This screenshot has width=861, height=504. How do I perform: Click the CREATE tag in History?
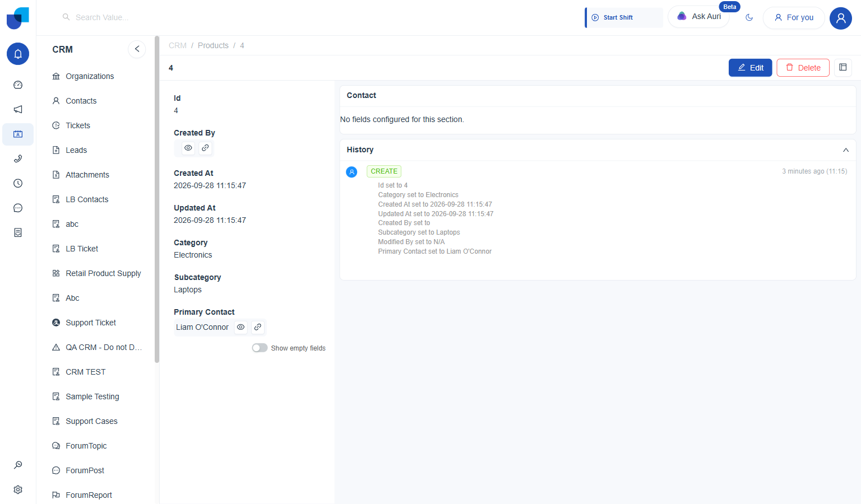click(x=384, y=171)
